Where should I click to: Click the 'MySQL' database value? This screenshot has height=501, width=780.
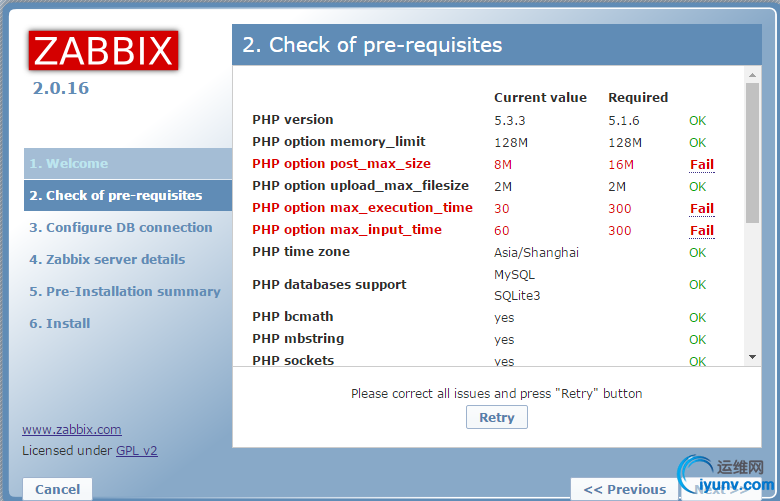coord(514,275)
